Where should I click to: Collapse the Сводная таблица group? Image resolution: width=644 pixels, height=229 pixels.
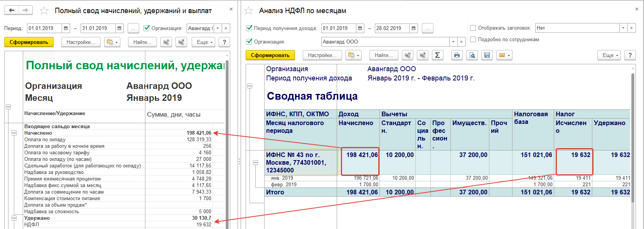click(250, 86)
